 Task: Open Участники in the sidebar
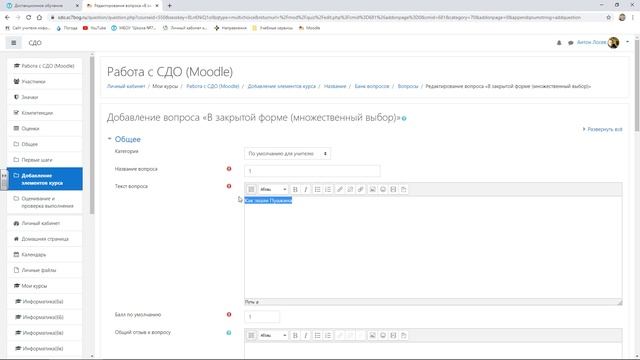[x=45, y=82]
